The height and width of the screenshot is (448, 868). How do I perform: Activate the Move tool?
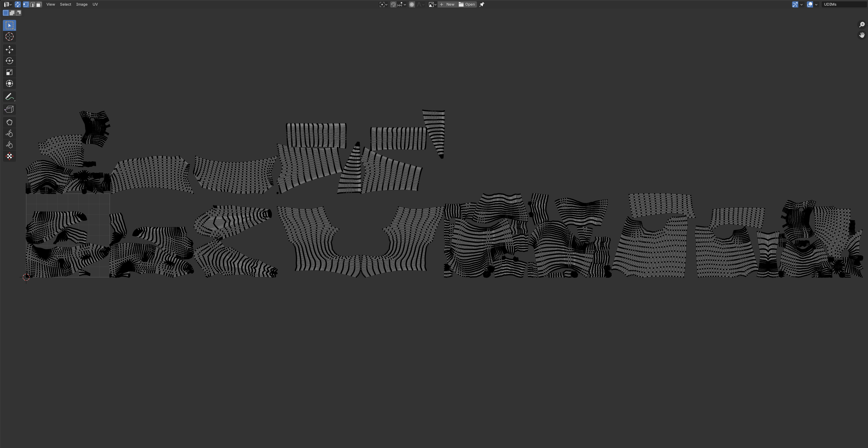10,50
